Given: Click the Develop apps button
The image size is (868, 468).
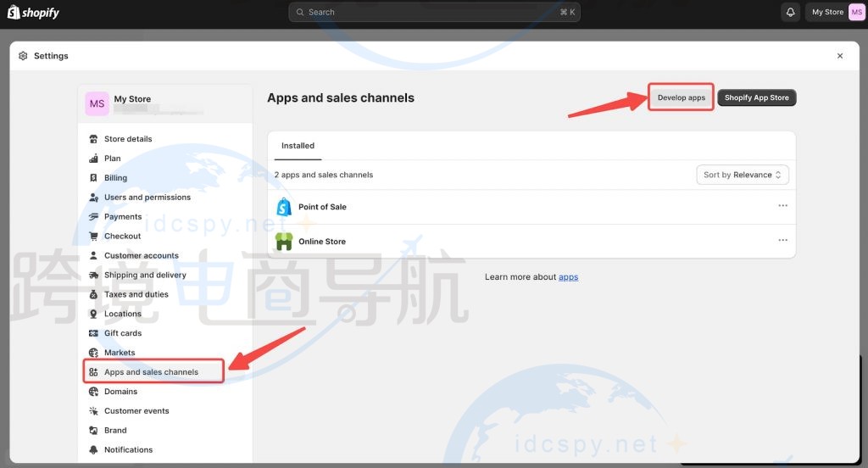Looking at the screenshot, I should (681, 97).
